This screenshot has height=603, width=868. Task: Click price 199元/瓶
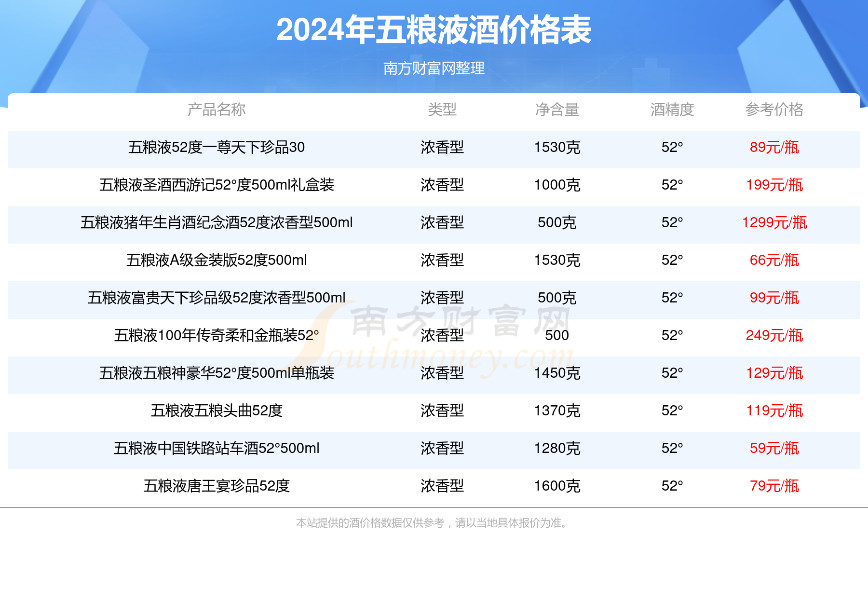(x=774, y=185)
